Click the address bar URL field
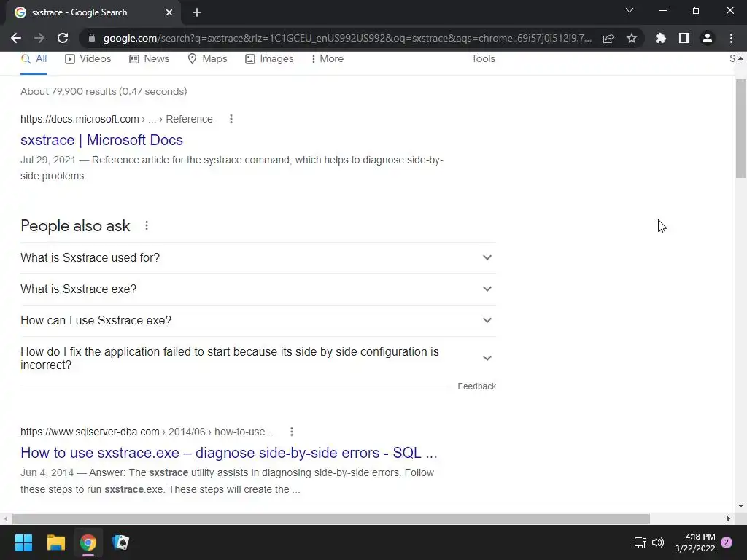Viewport: 747px width, 560px height. [x=347, y=38]
